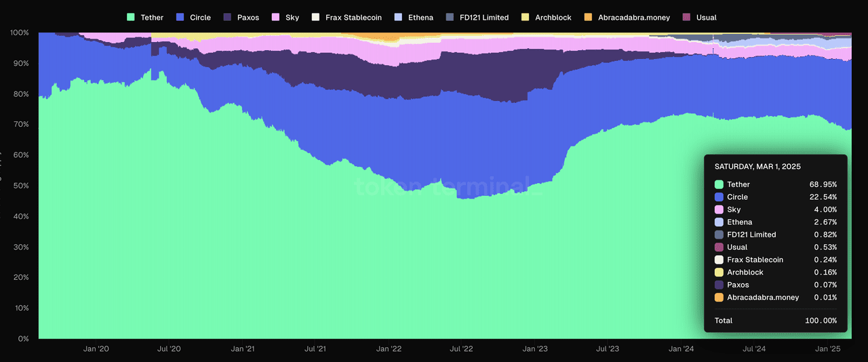Image resolution: width=868 pixels, height=362 pixels.
Task: Click the 60% y-axis label
Action: pyautogui.click(x=21, y=155)
